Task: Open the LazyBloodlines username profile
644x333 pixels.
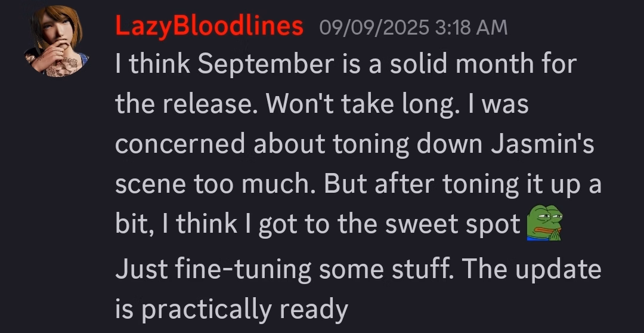Action: pos(209,27)
